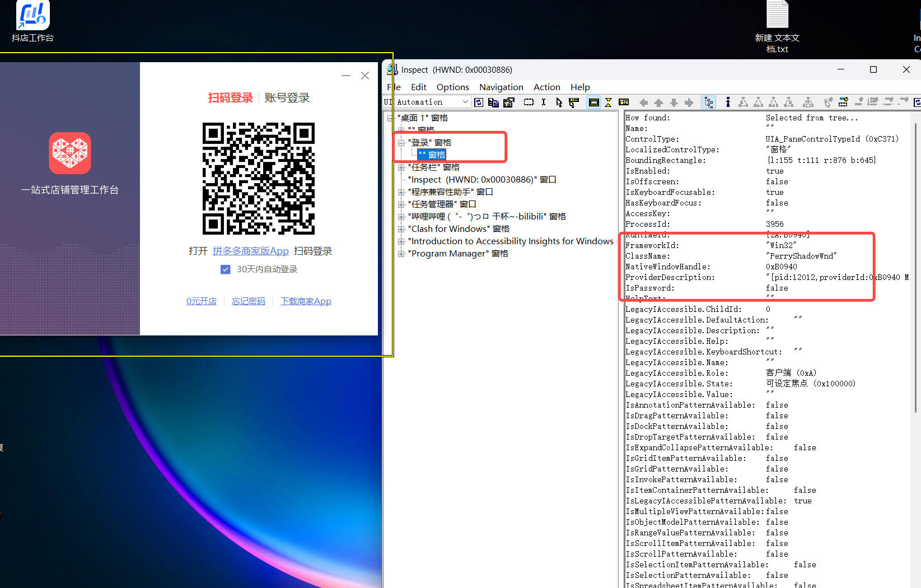Click the action list icon with yellow dot

[843, 102]
